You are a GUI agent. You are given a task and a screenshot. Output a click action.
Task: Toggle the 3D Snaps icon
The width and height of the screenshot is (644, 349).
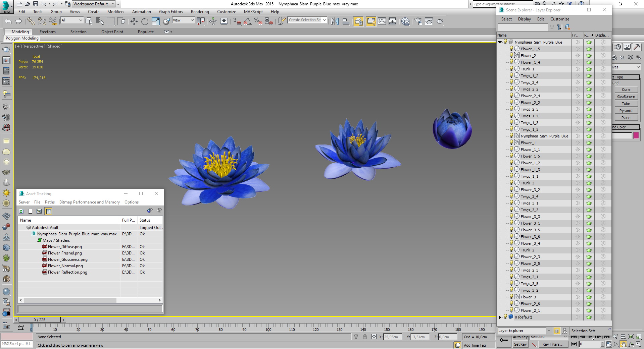[x=237, y=21]
